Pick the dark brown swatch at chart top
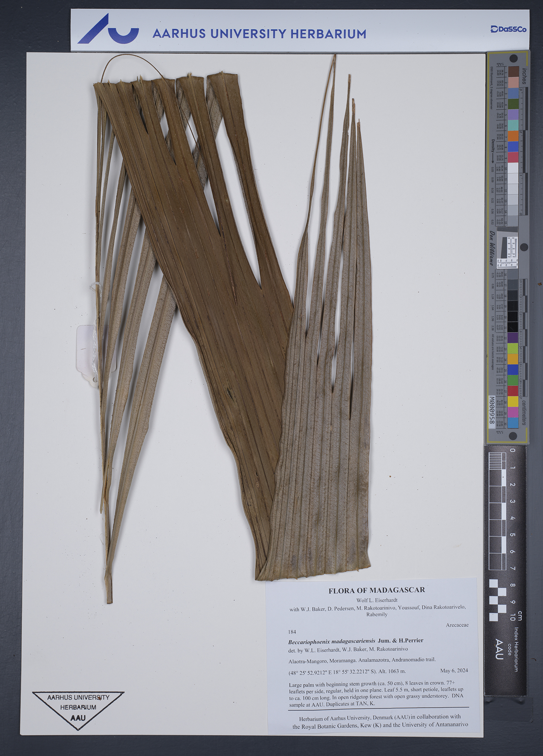The image size is (543, 756). pos(514,71)
